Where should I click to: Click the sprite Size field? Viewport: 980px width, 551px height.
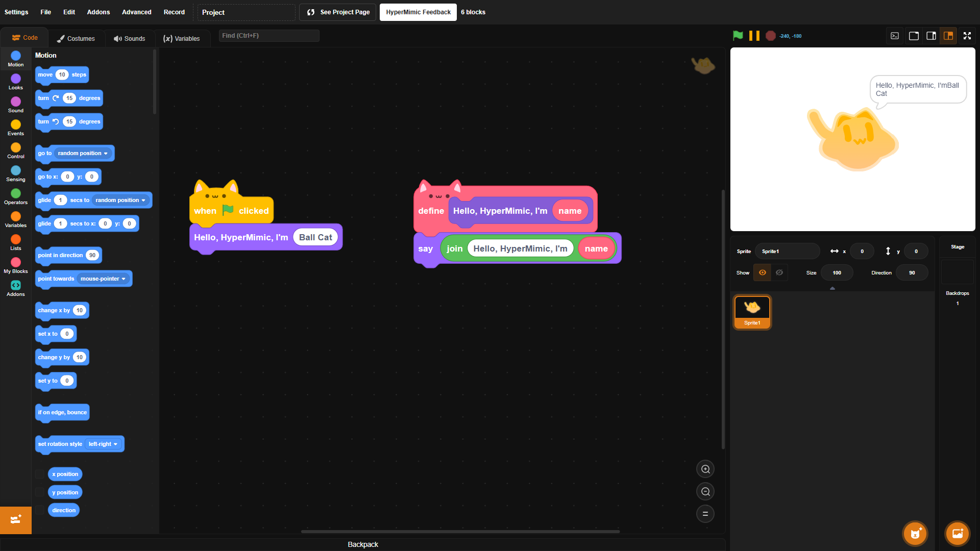(837, 272)
